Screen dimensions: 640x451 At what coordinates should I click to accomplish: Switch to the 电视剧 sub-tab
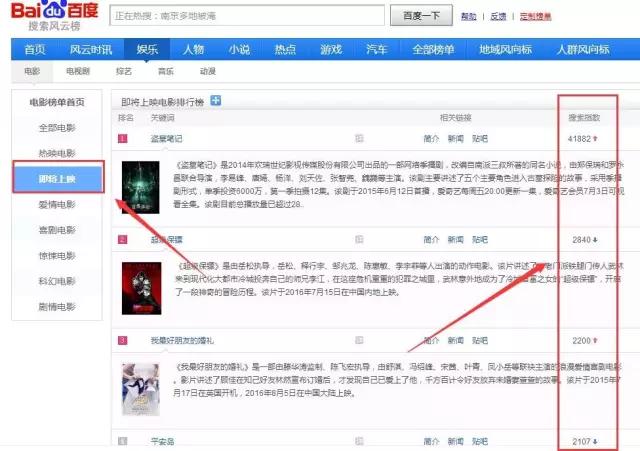pyautogui.click(x=78, y=71)
